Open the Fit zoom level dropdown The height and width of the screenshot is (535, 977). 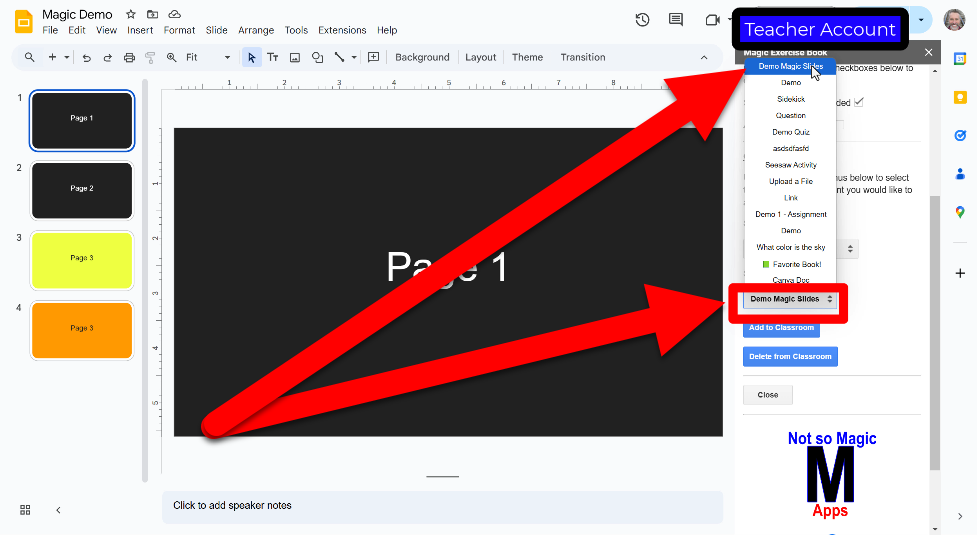tap(208, 57)
